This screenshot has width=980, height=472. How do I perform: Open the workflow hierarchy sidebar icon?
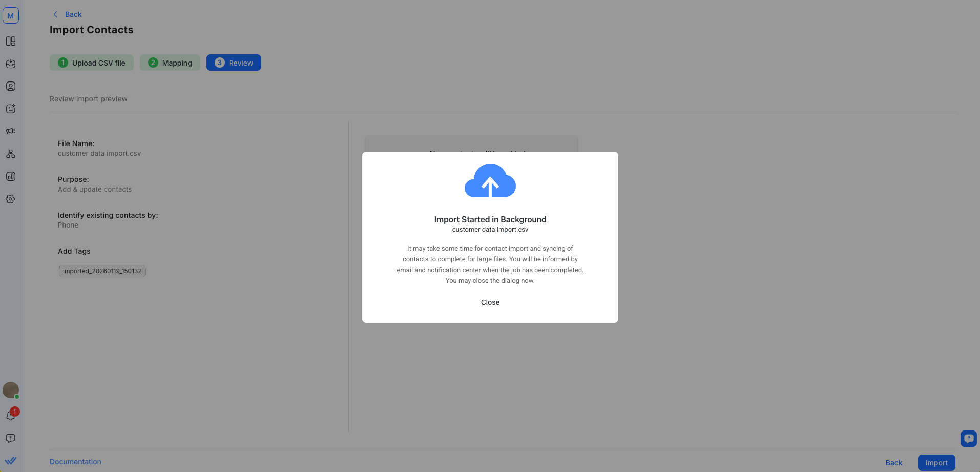click(x=11, y=154)
